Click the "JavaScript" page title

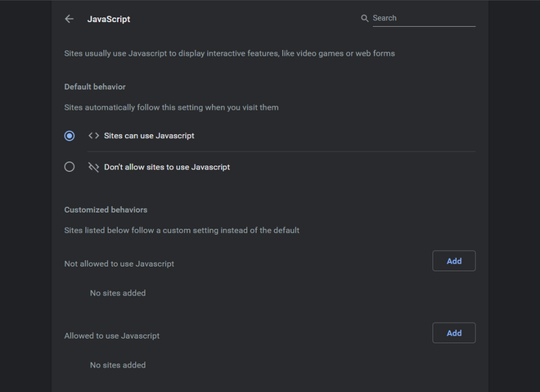coord(109,19)
